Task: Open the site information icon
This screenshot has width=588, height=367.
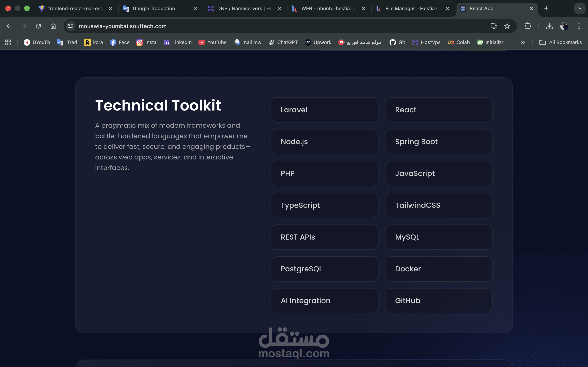Action: (71, 26)
